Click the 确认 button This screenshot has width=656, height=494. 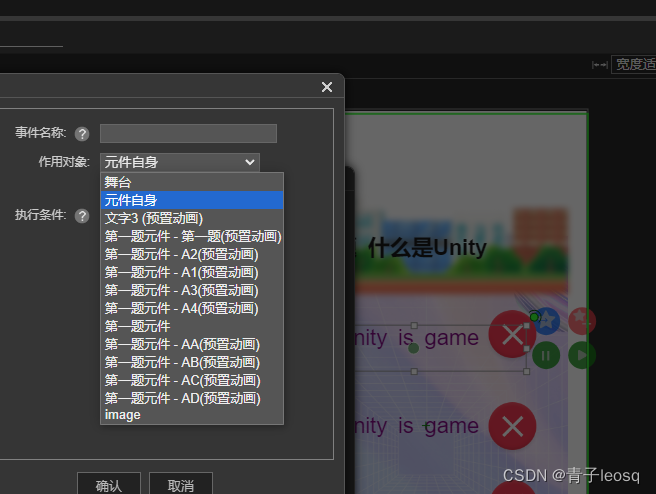point(109,485)
